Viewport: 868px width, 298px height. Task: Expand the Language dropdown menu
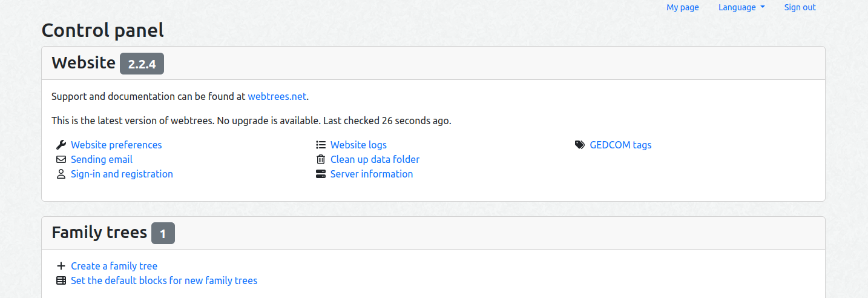(741, 7)
